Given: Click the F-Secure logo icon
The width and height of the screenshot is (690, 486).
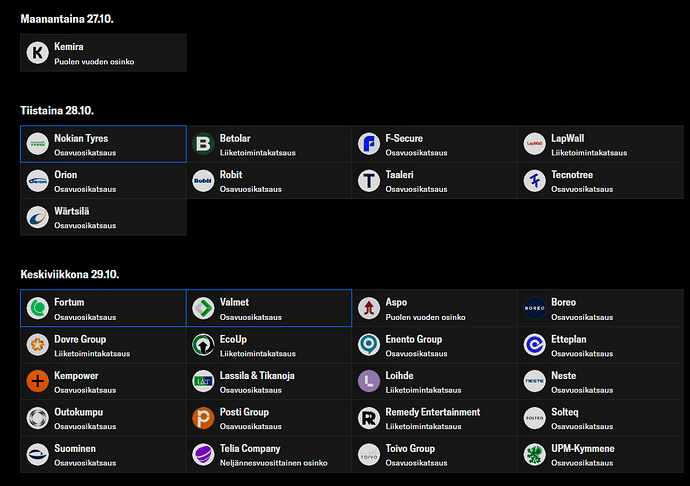Looking at the screenshot, I should point(369,144).
